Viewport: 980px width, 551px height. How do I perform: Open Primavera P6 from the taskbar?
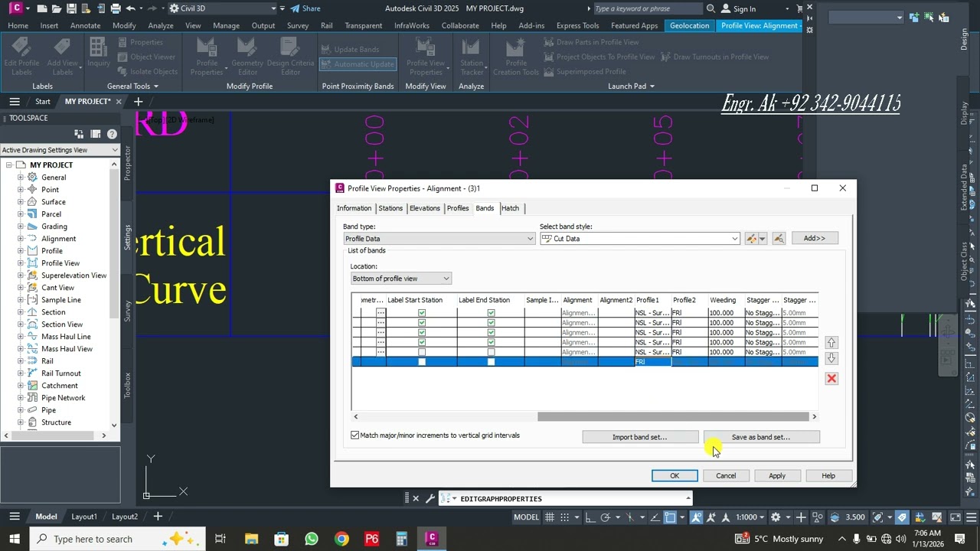pyautogui.click(x=371, y=539)
